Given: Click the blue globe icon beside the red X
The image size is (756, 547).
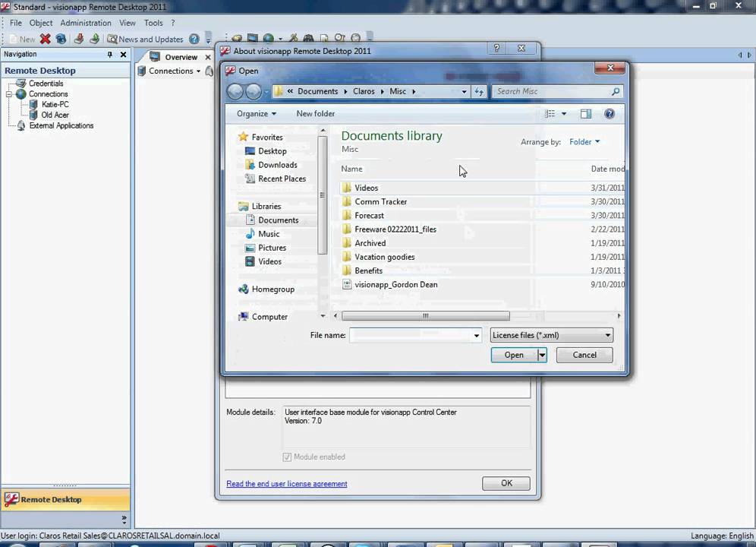Looking at the screenshot, I should tap(61, 39).
